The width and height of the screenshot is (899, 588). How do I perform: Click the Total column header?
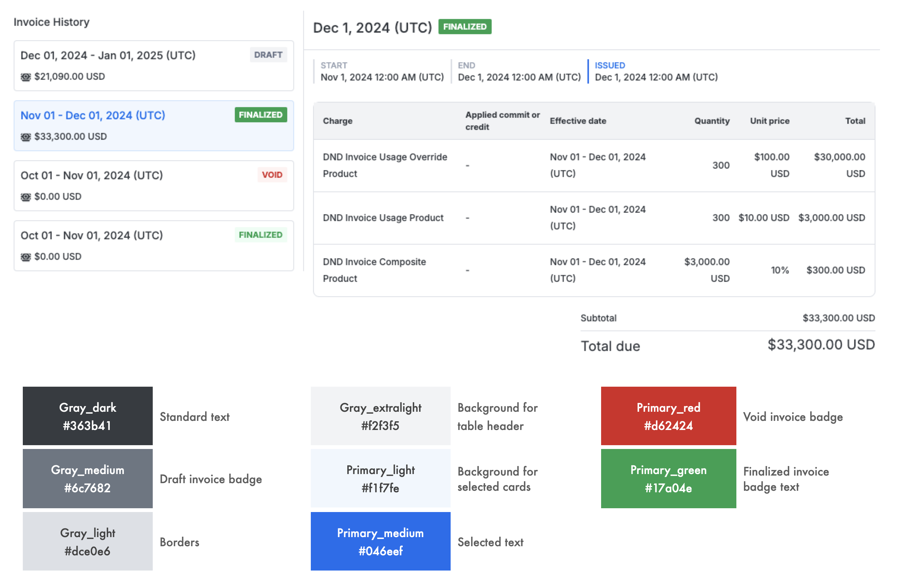pyautogui.click(x=855, y=121)
